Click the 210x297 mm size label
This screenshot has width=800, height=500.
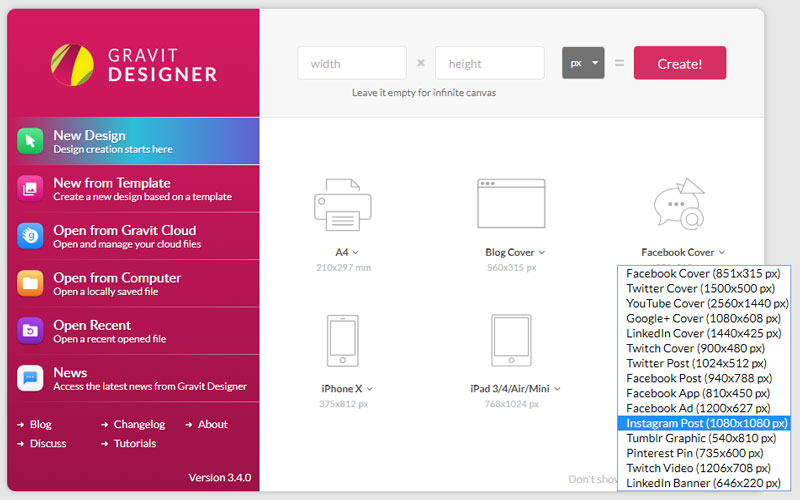[x=343, y=267]
